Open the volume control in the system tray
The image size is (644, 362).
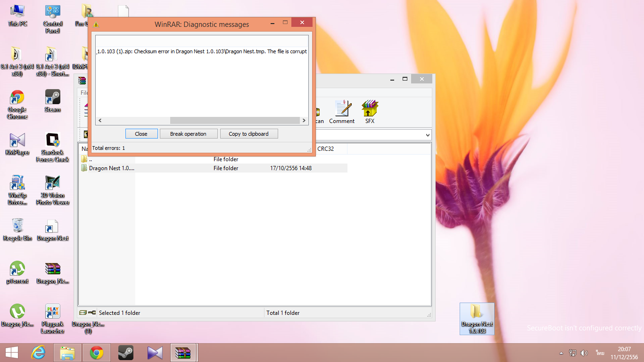click(585, 353)
